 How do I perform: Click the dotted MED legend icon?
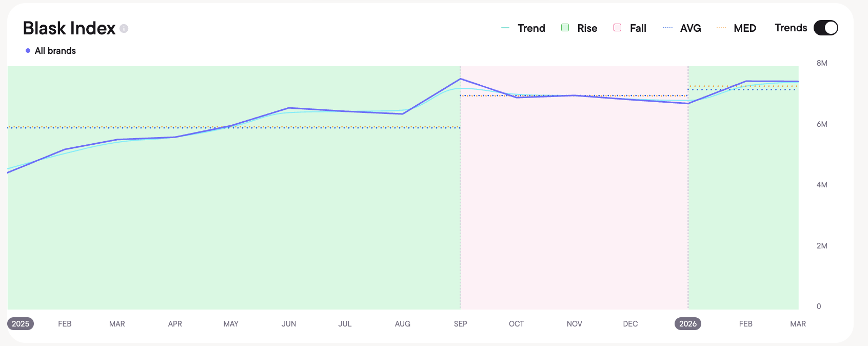(721, 28)
